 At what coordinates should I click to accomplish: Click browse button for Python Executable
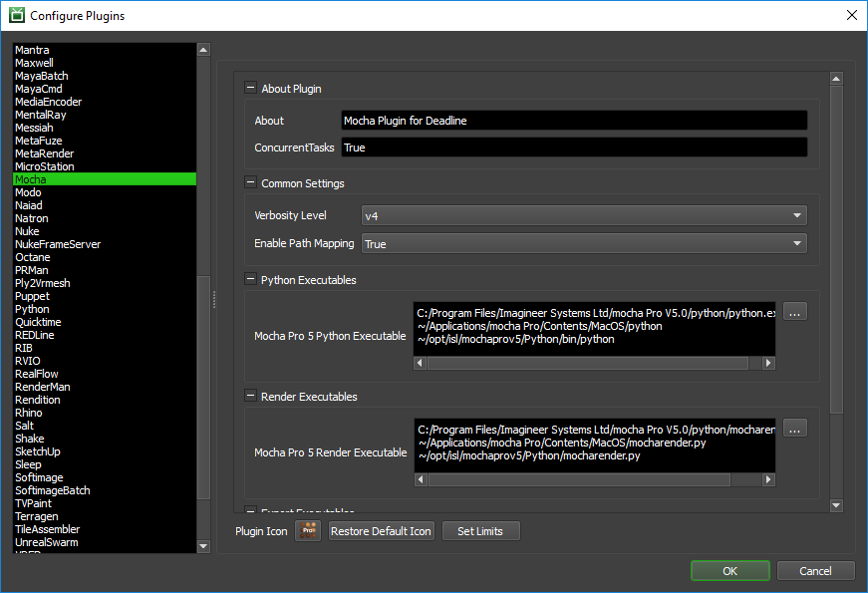pyautogui.click(x=794, y=312)
